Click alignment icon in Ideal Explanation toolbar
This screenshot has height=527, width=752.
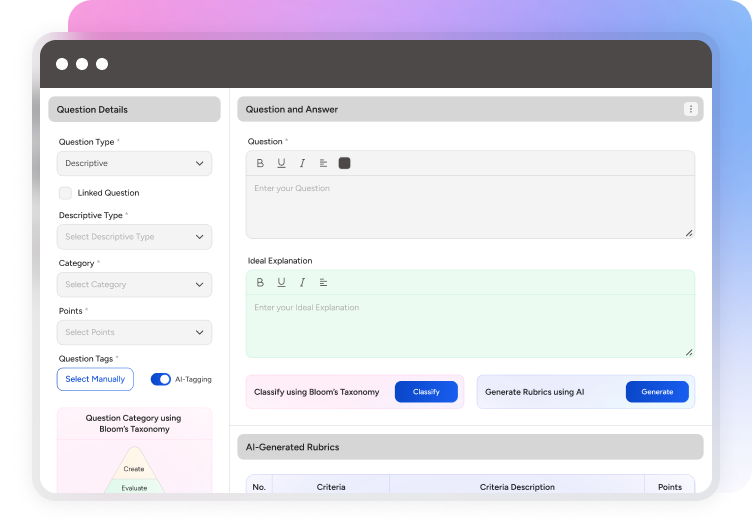(323, 282)
